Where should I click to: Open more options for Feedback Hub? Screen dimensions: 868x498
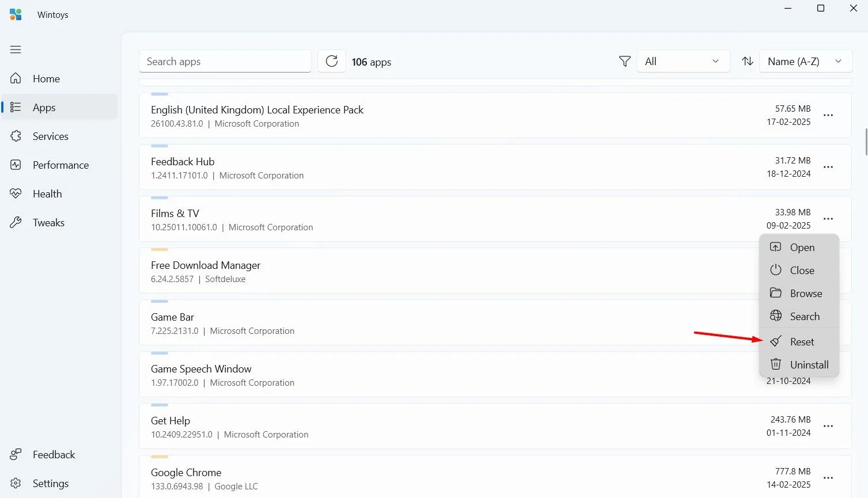828,167
